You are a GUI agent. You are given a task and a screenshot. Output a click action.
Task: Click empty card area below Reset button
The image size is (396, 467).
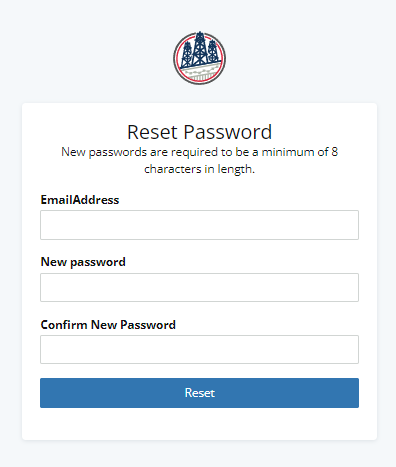coord(199,424)
